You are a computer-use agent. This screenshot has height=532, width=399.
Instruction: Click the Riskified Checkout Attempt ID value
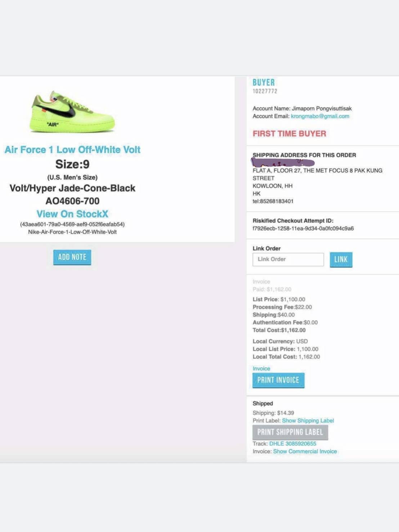[303, 229]
